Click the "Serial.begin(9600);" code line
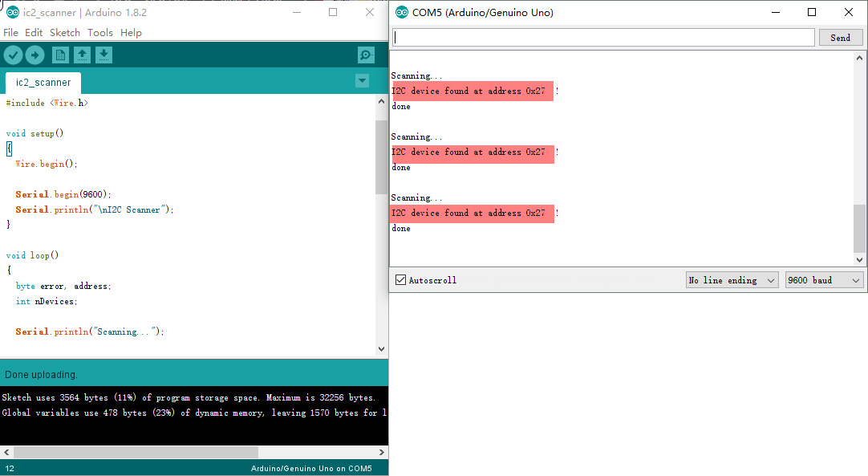Image resolution: width=868 pixels, height=476 pixels. pos(63,194)
